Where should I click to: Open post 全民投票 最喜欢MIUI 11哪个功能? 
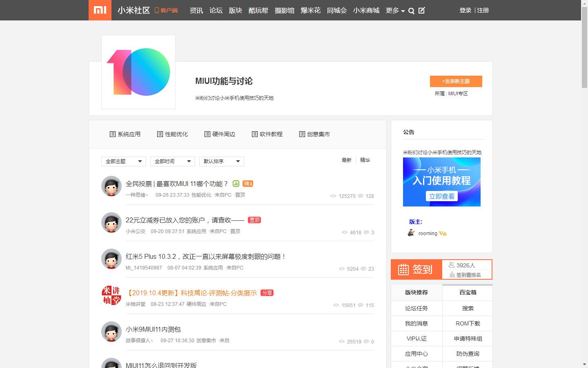click(177, 184)
